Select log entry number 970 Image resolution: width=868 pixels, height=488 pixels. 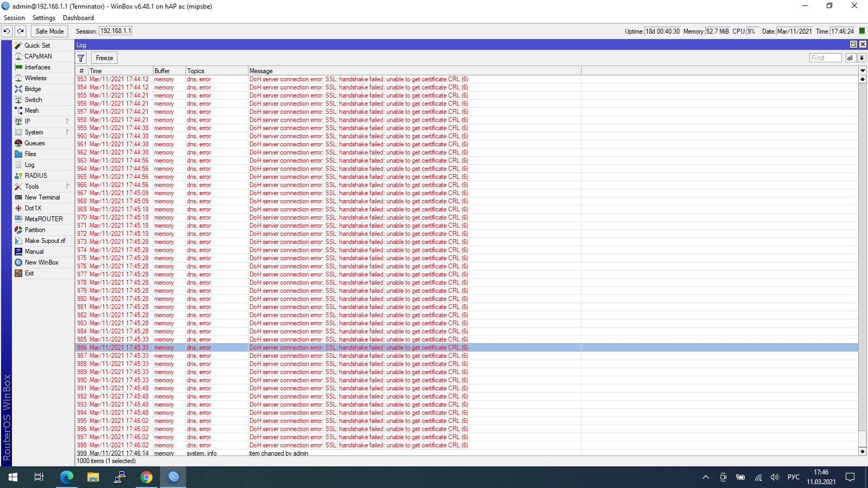pyautogui.click(x=467, y=217)
